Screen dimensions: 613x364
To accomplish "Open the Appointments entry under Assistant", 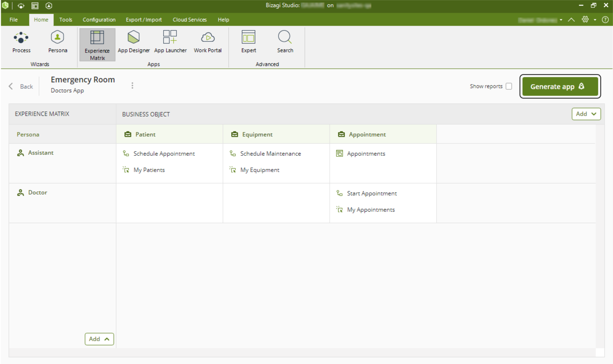I will [x=366, y=154].
